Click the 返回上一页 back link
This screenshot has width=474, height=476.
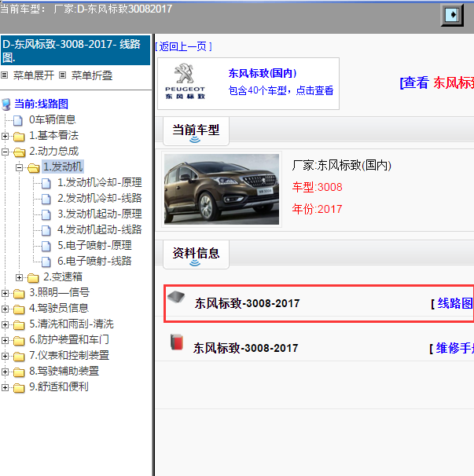click(183, 46)
